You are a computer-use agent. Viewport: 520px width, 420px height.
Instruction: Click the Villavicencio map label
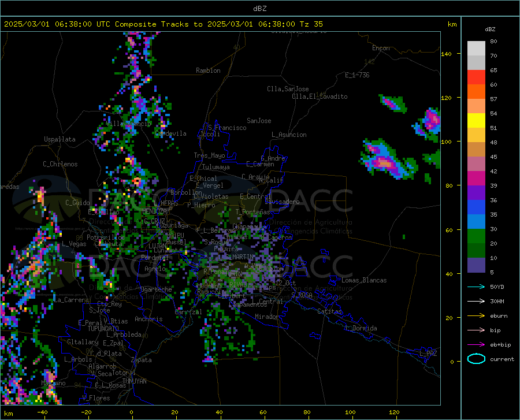pyautogui.click(x=129, y=124)
